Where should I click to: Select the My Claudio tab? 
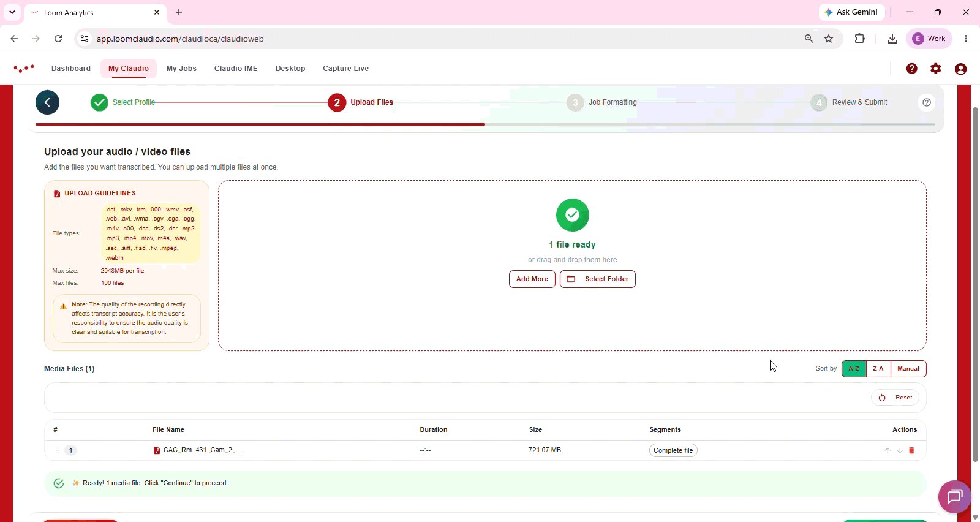pos(129,69)
